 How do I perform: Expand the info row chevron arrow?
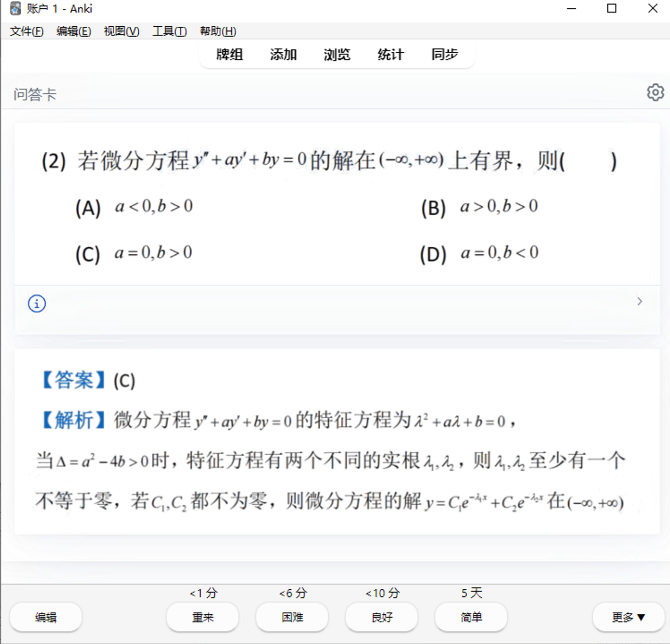tap(639, 301)
